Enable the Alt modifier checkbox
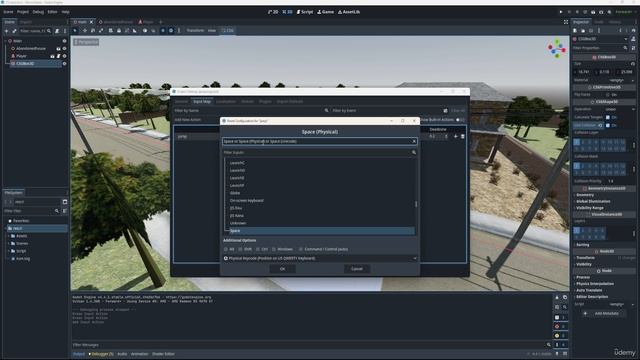The image size is (640, 360). pos(226,249)
